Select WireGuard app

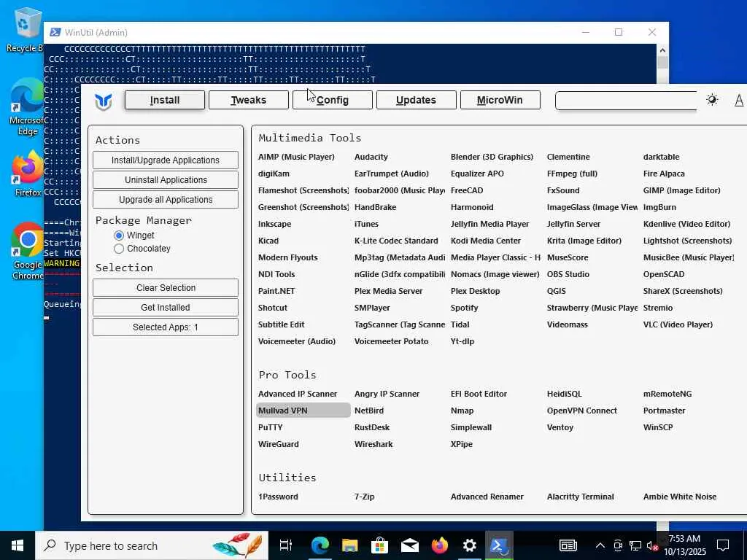coord(279,444)
